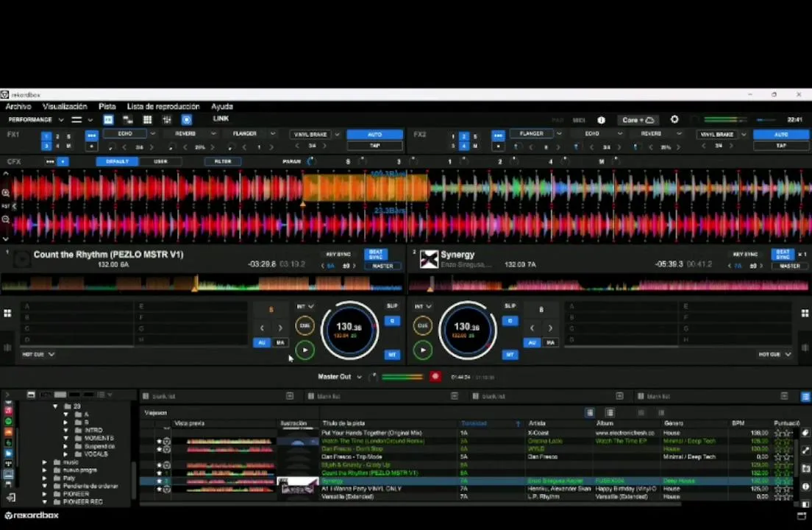Screen dimensions: 812x530
Task: Open the deck layout lines dropdown
Action: point(82,120)
